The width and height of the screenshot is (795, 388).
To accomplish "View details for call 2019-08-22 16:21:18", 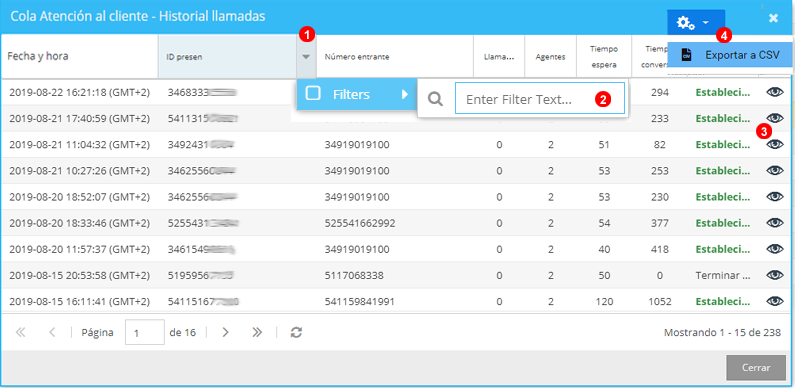I will click(x=775, y=92).
